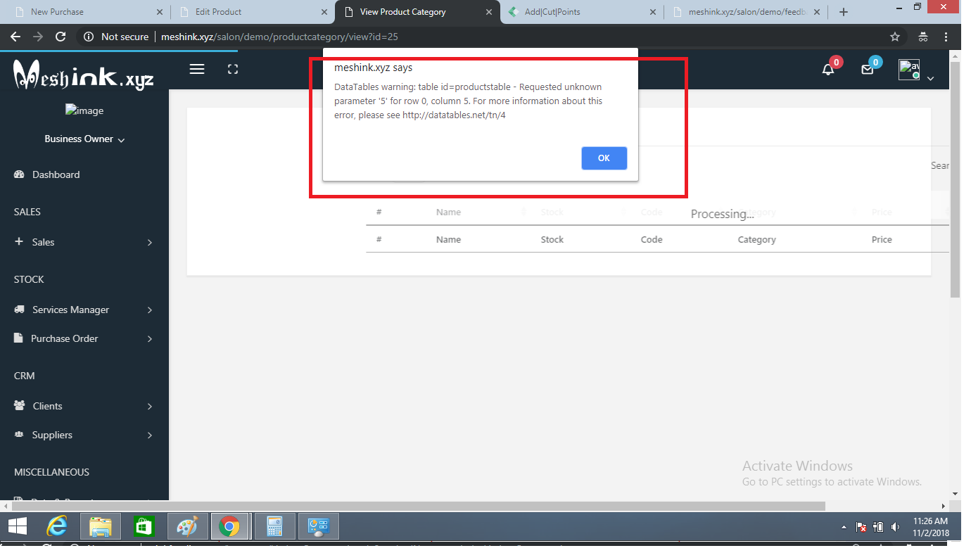Click the Clients group icon
Screen dimensions: 971x560
(20, 406)
